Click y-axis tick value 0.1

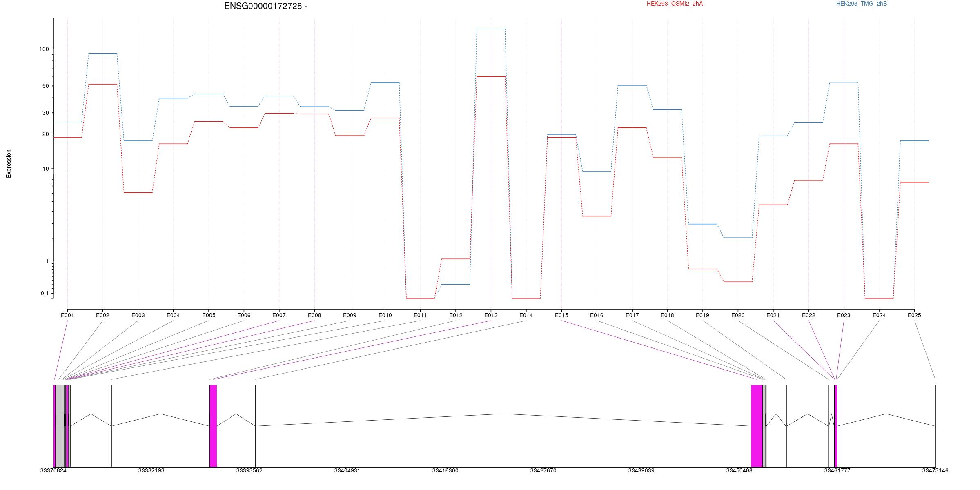point(45,293)
